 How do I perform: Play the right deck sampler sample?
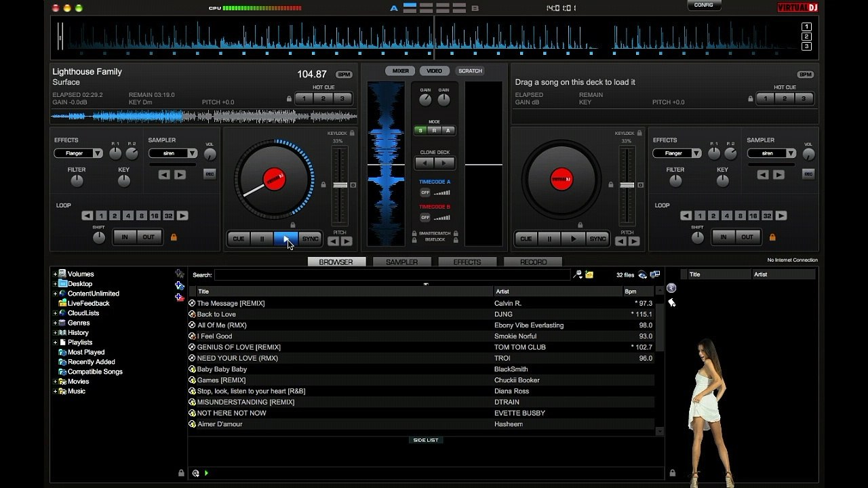(x=778, y=174)
